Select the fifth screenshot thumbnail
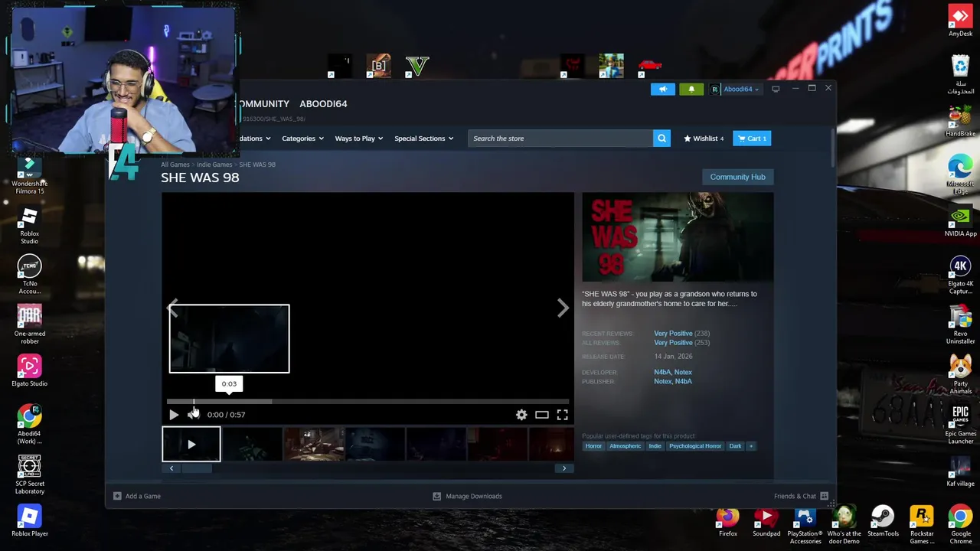 click(x=436, y=445)
